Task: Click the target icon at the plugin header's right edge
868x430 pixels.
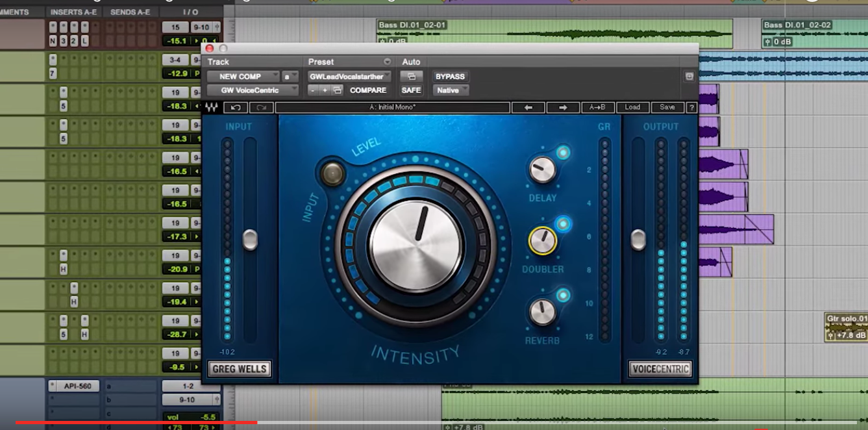Action: tap(689, 77)
